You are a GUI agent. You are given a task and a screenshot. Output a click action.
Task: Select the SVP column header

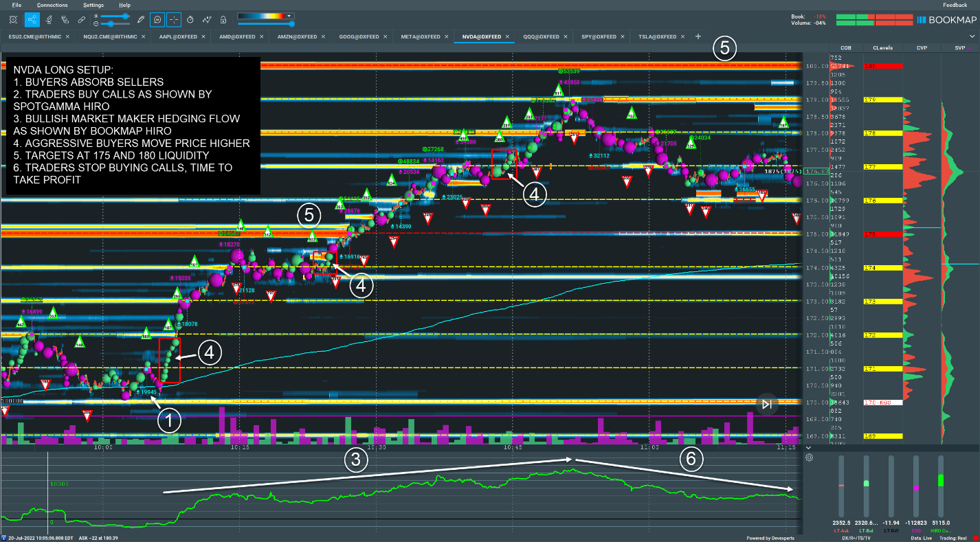959,48
